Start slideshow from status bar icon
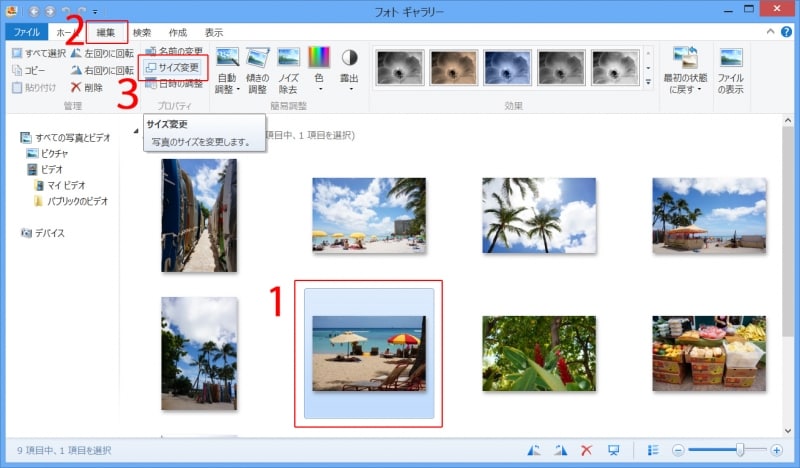The height and width of the screenshot is (468, 800). point(614,451)
